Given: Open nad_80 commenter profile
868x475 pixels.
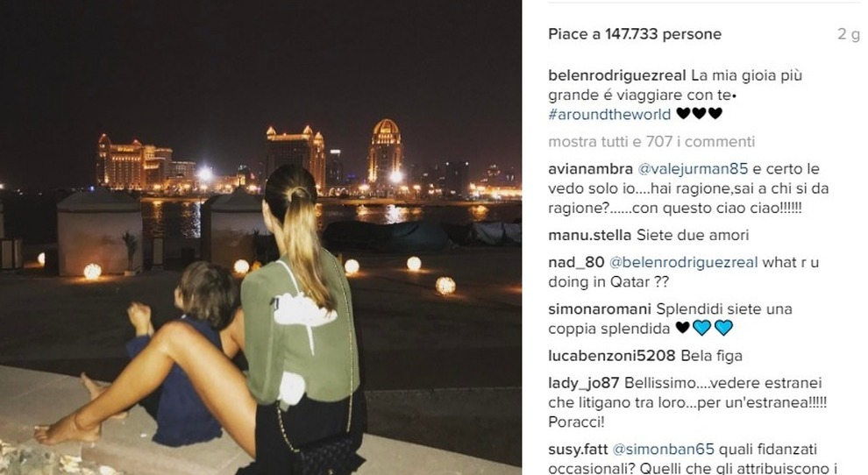Looking at the screenshot, I should [x=576, y=262].
